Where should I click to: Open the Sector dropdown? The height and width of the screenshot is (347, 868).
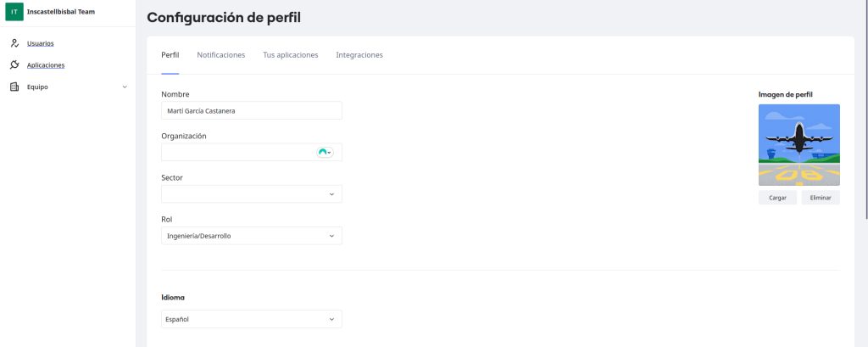(x=251, y=194)
